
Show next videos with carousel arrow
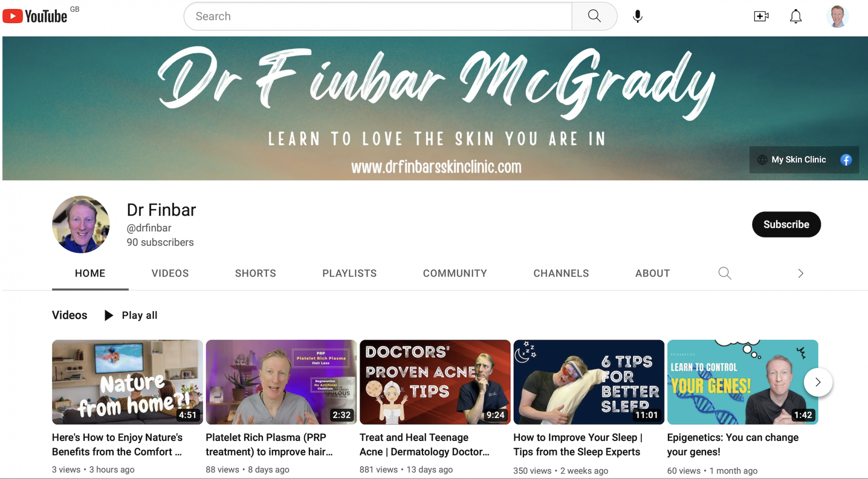(818, 382)
